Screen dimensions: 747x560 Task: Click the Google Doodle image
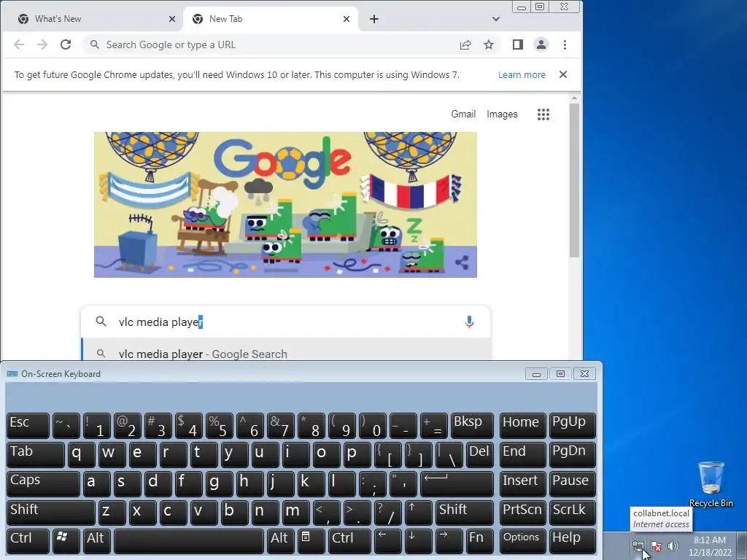[285, 205]
